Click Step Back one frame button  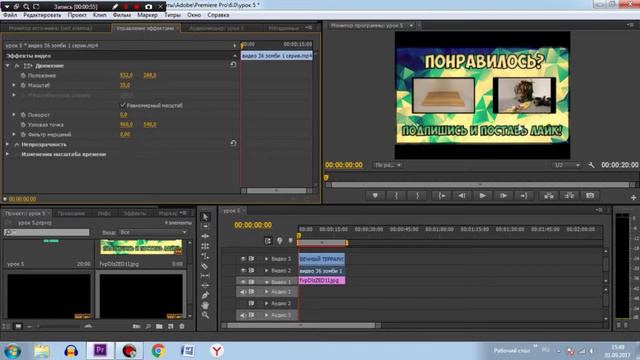click(x=462, y=196)
